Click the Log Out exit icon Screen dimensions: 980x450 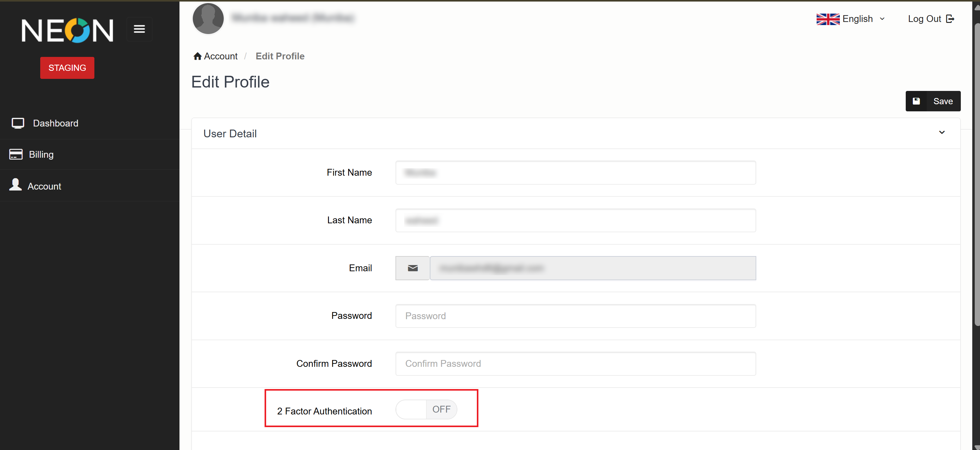(x=950, y=19)
